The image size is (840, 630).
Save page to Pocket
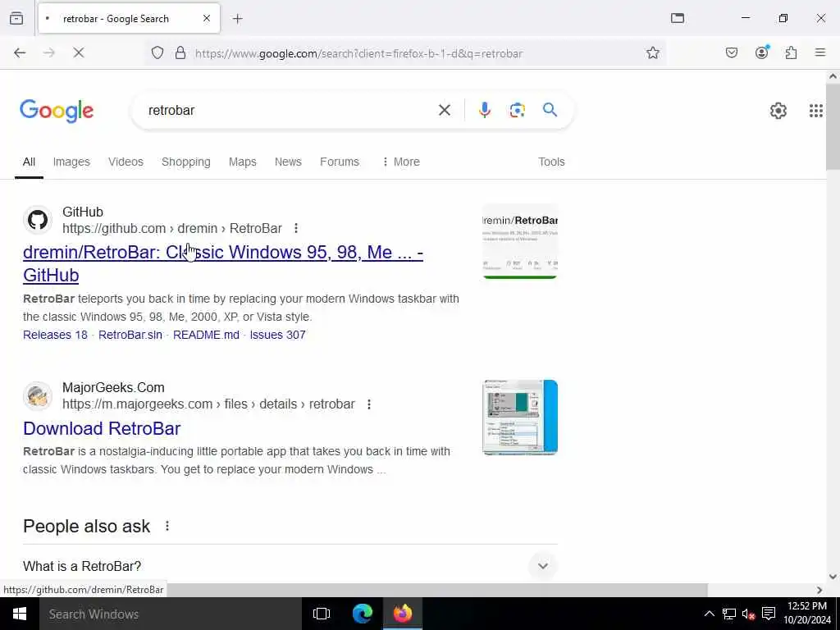click(731, 52)
